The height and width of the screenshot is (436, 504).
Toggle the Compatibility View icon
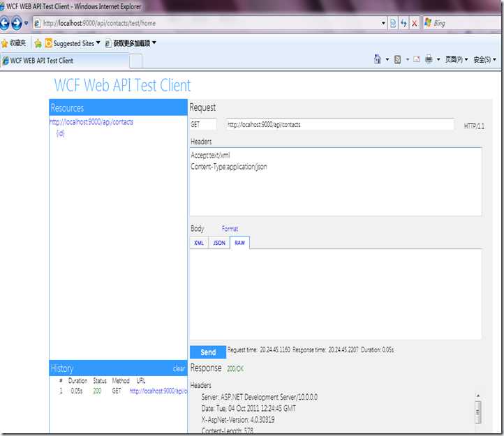pyautogui.click(x=393, y=23)
